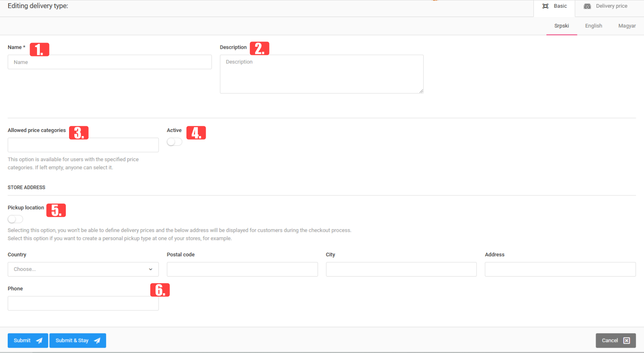Switch to the English language tab
Screen dimensions: 644x353
tap(593, 26)
